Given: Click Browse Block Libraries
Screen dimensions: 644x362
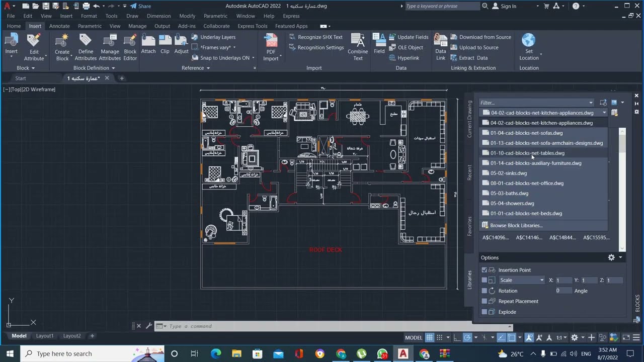Looking at the screenshot, I should 543,225.
